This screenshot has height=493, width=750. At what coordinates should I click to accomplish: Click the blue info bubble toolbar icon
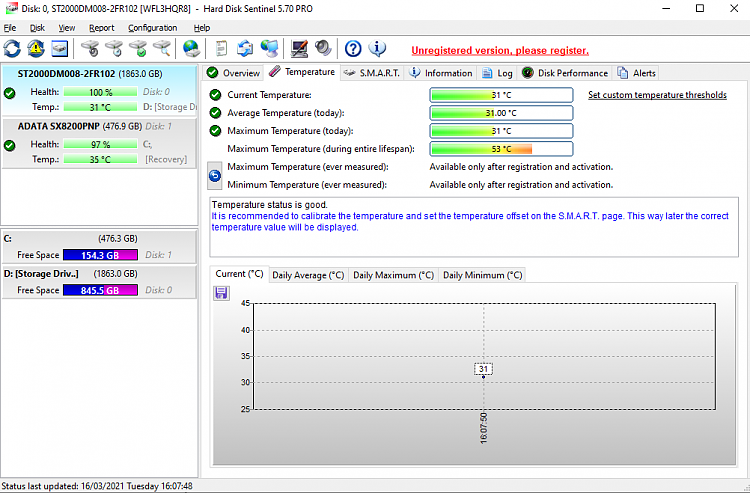tap(377, 48)
